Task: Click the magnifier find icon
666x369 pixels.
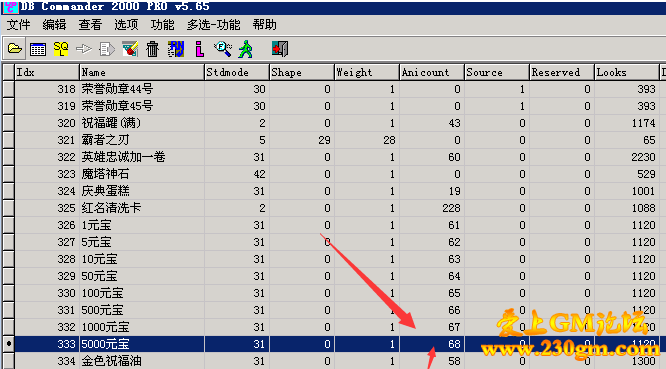Action: point(223,49)
